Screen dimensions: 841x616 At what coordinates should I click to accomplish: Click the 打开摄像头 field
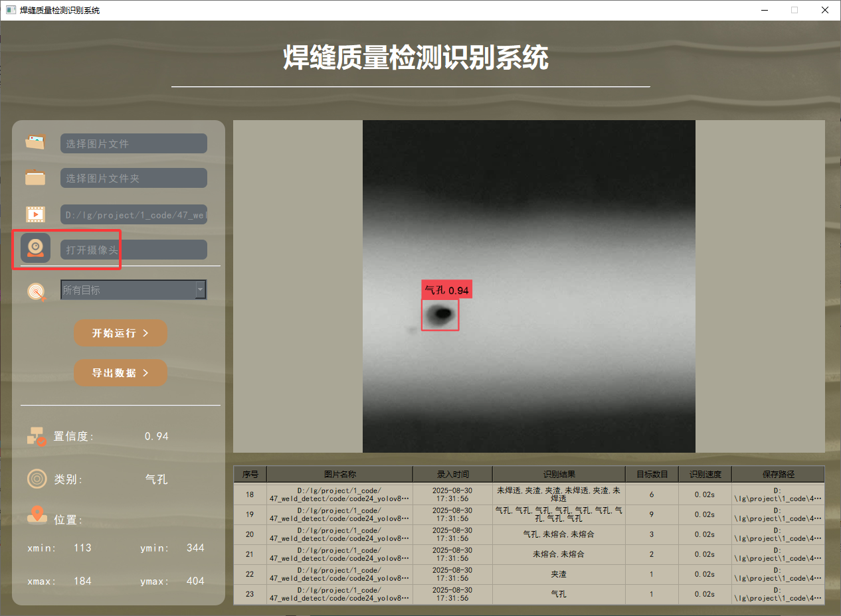pos(134,250)
